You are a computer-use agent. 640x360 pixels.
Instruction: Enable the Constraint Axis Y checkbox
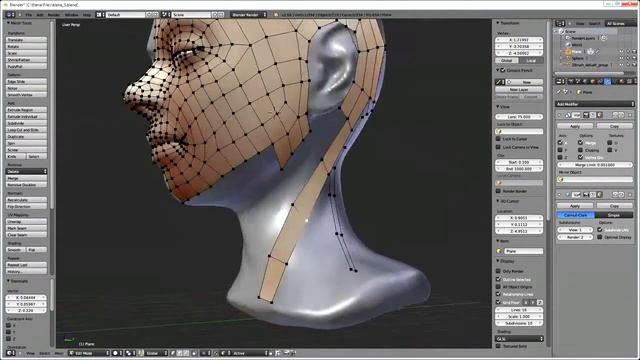tap(8, 332)
